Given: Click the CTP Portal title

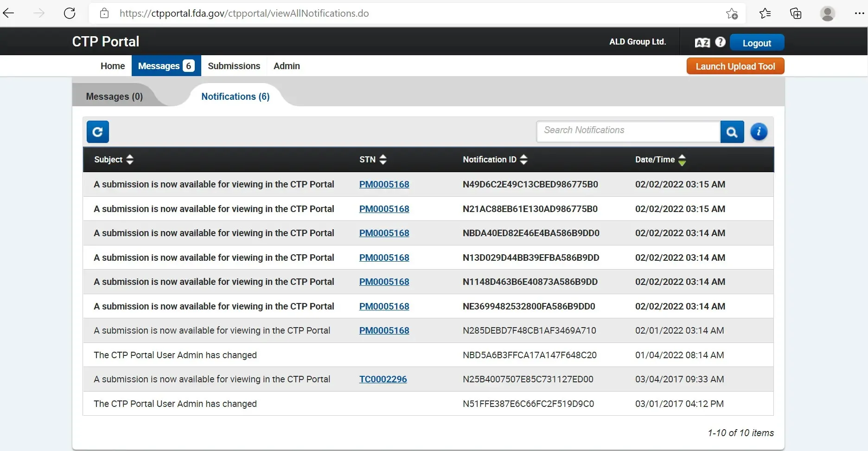Looking at the screenshot, I should point(106,41).
